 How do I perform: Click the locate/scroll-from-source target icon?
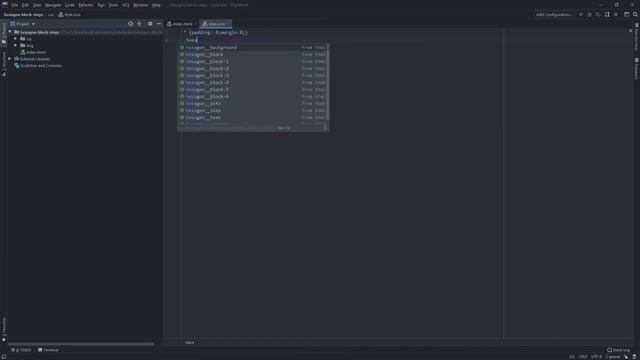pos(131,24)
